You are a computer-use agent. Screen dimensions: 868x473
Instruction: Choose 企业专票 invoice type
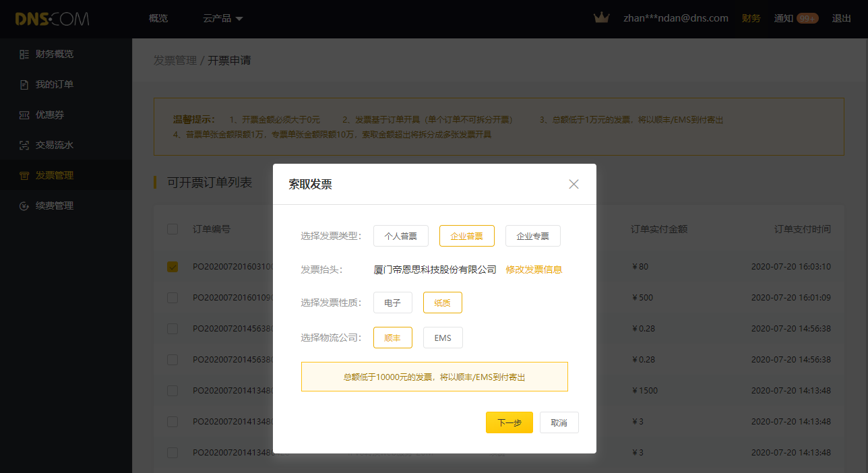pyautogui.click(x=532, y=236)
